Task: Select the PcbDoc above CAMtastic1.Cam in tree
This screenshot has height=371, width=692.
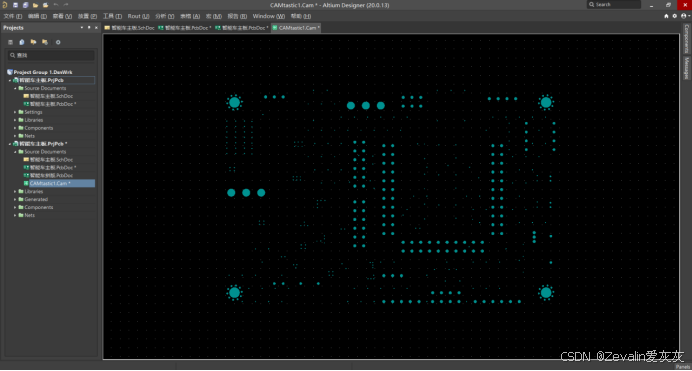Action: coord(51,175)
